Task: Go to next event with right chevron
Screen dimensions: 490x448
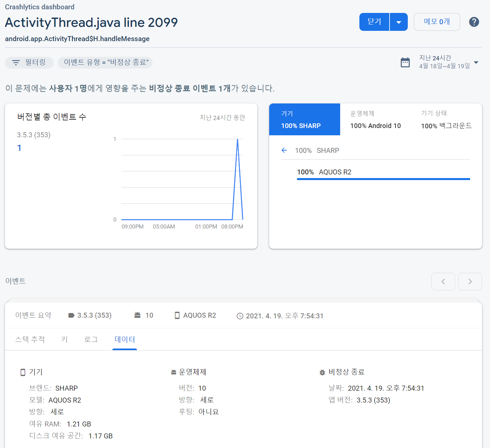Action: [x=470, y=282]
